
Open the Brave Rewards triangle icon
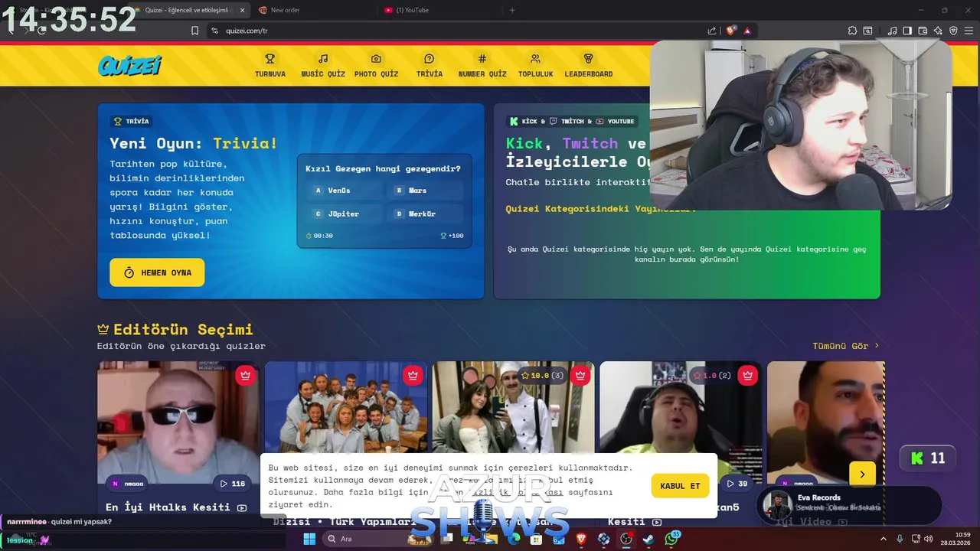point(747,31)
